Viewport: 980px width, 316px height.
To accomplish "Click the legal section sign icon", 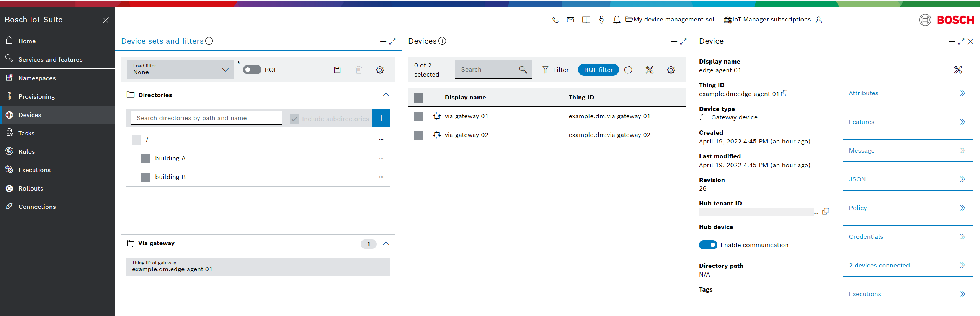I will click(601, 20).
